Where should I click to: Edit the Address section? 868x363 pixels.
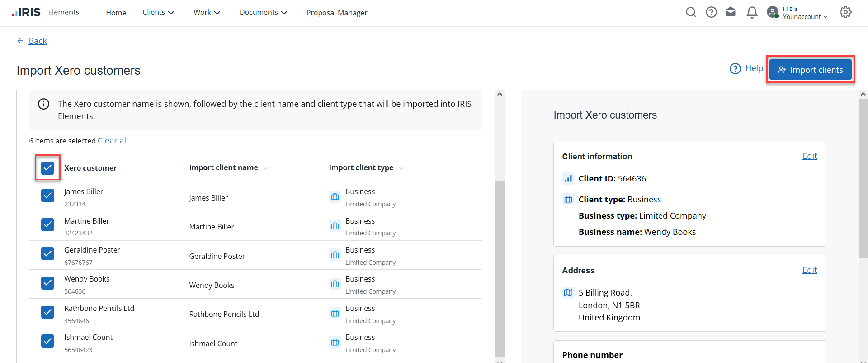pyautogui.click(x=809, y=270)
